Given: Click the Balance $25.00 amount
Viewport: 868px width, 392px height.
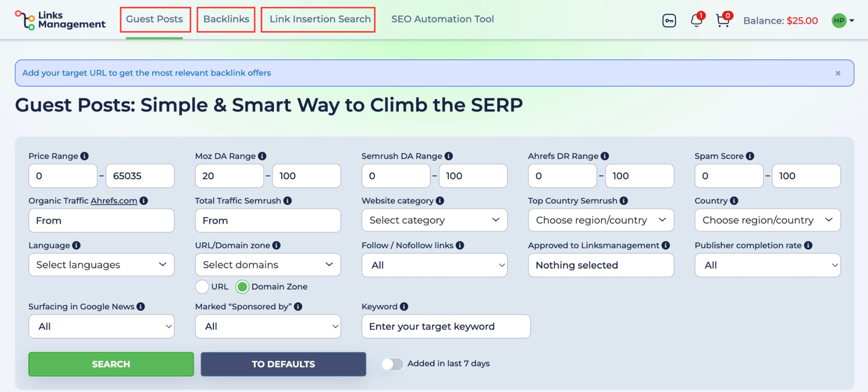Looking at the screenshot, I should click(x=802, y=21).
